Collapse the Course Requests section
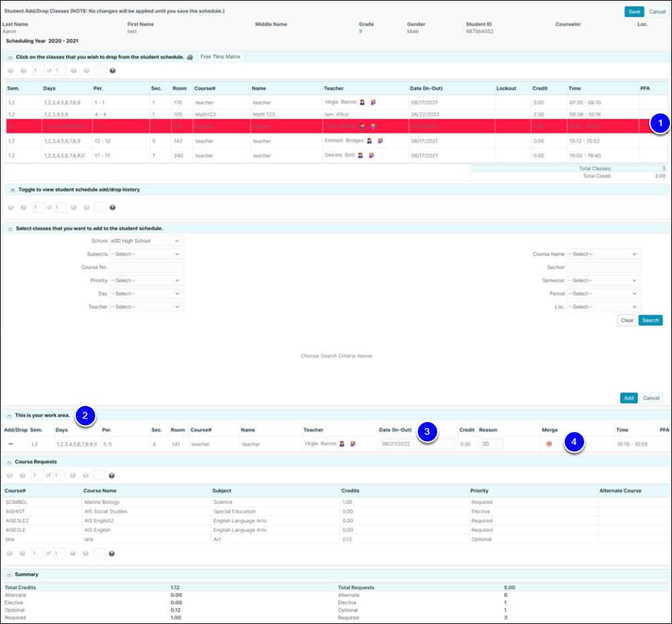 click(x=9, y=462)
